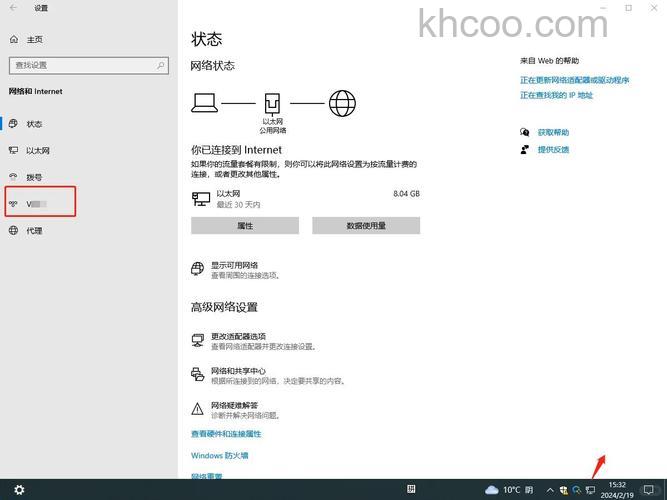The height and width of the screenshot is (500, 667).
Task: Open 网络和共享中心
Action: tap(238, 371)
